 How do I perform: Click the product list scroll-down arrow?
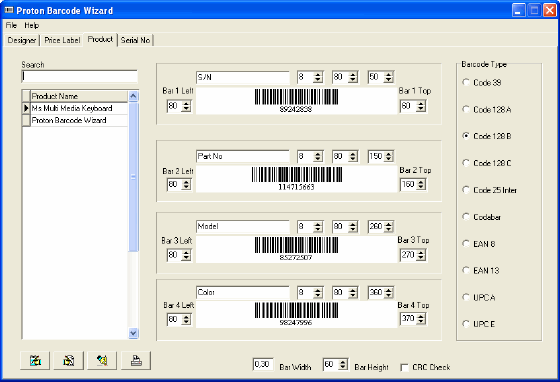133,333
